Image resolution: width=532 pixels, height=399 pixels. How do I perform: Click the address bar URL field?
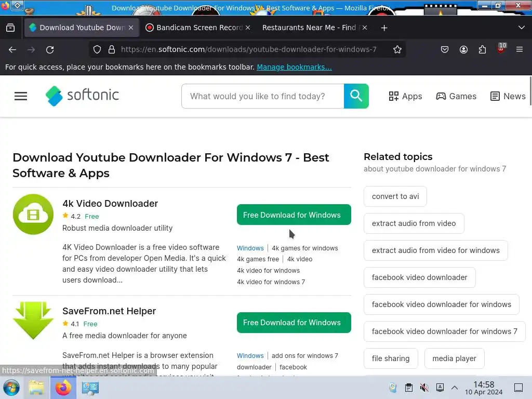(248, 49)
